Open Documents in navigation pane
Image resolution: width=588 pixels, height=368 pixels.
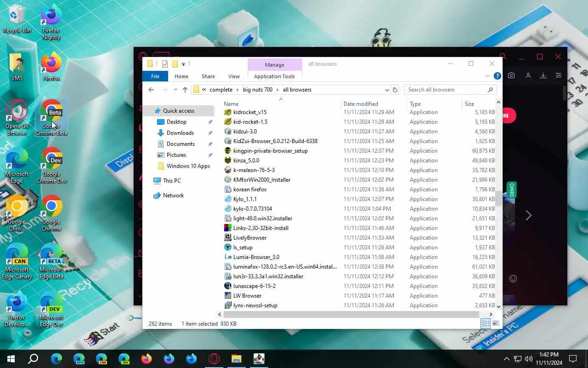181,144
